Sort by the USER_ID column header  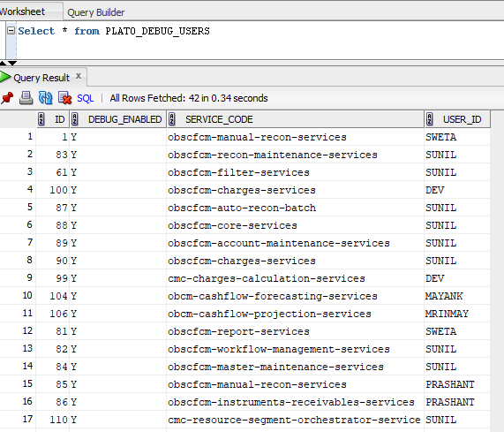457,119
